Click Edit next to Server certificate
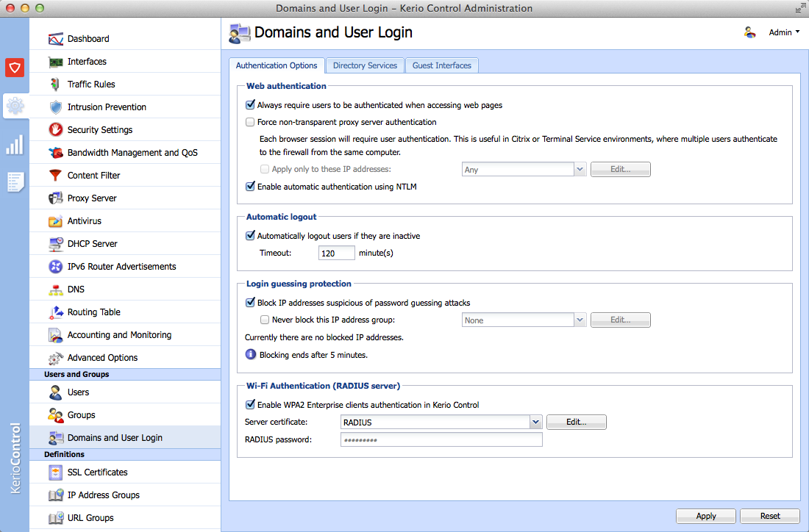 tap(577, 423)
